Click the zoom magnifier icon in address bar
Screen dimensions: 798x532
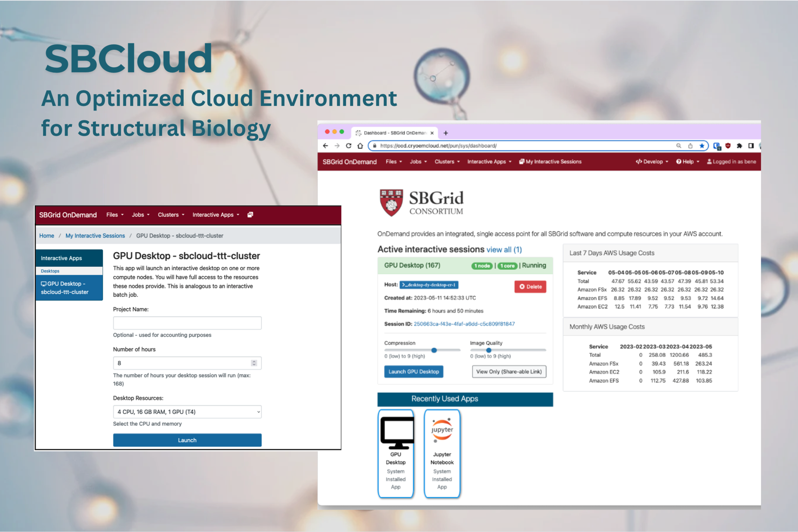point(678,146)
